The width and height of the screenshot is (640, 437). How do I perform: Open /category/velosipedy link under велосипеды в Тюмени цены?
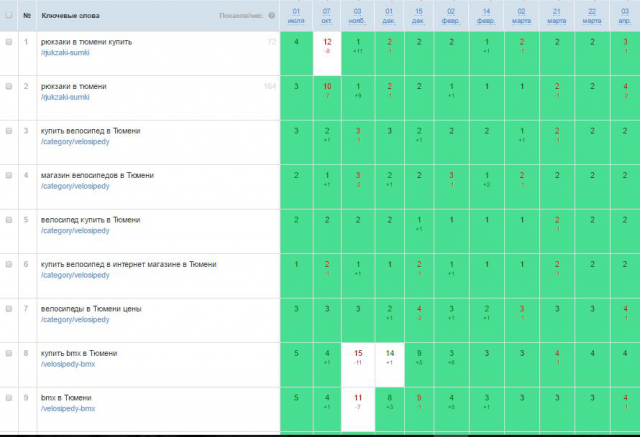(75, 319)
